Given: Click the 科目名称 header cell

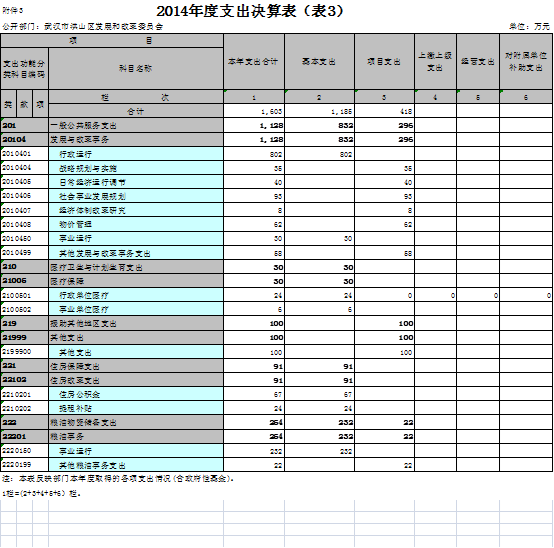Looking at the screenshot, I should (136, 68).
